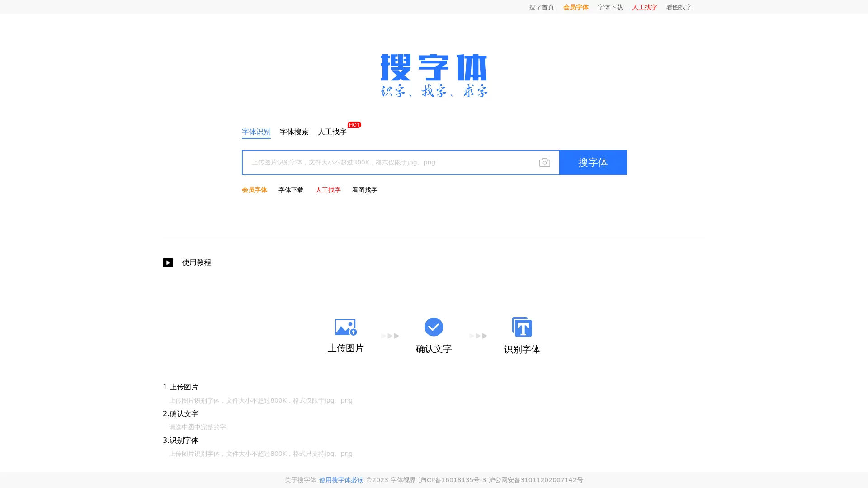
Task: Click the blue checkmark confirm-text icon
Action: pyautogui.click(x=434, y=327)
